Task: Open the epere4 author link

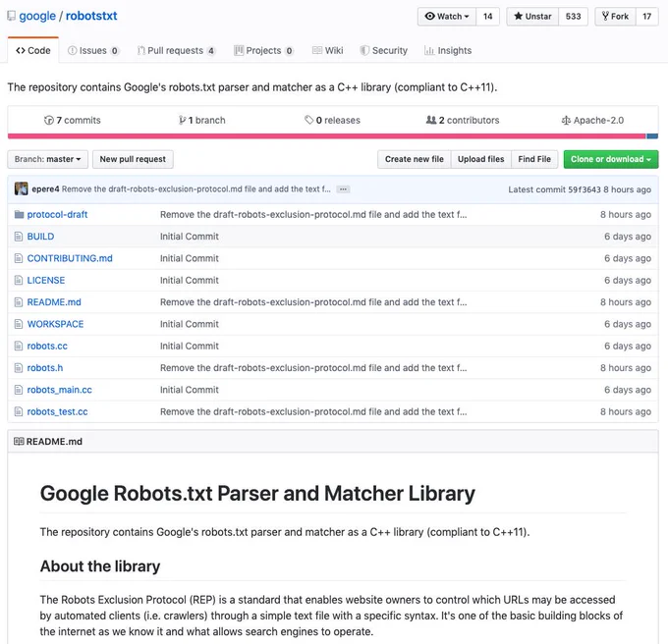Action: 45,189
